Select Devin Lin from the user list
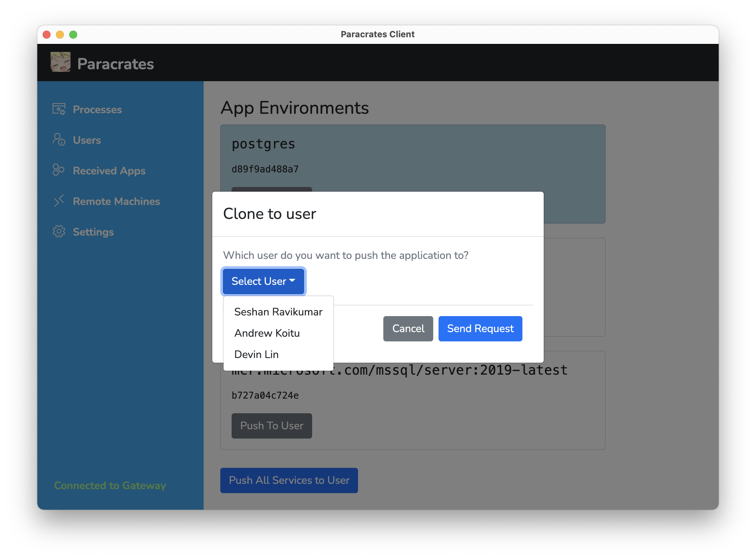 (x=257, y=354)
